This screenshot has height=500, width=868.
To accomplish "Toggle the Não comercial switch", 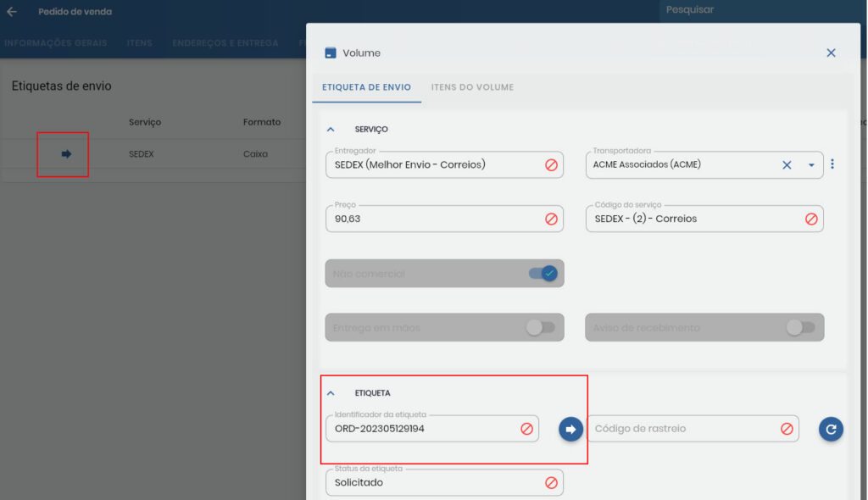I will click(542, 273).
